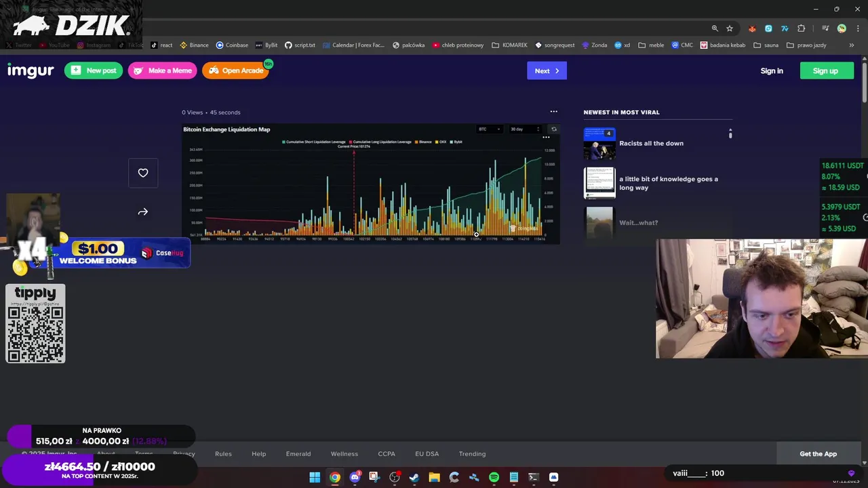The height and width of the screenshot is (488, 868).
Task: Open 'Racists all the down' post thumbnail
Action: tap(599, 144)
